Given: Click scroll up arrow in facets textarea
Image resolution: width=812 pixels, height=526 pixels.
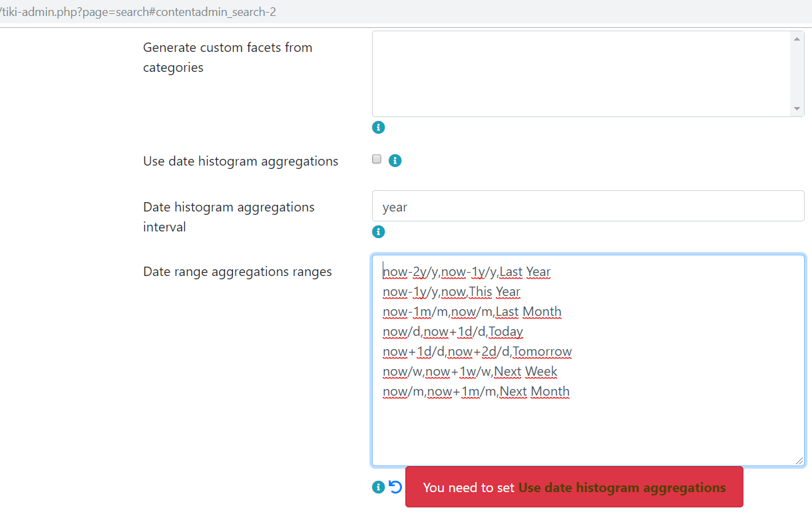Looking at the screenshot, I should (x=797, y=39).
